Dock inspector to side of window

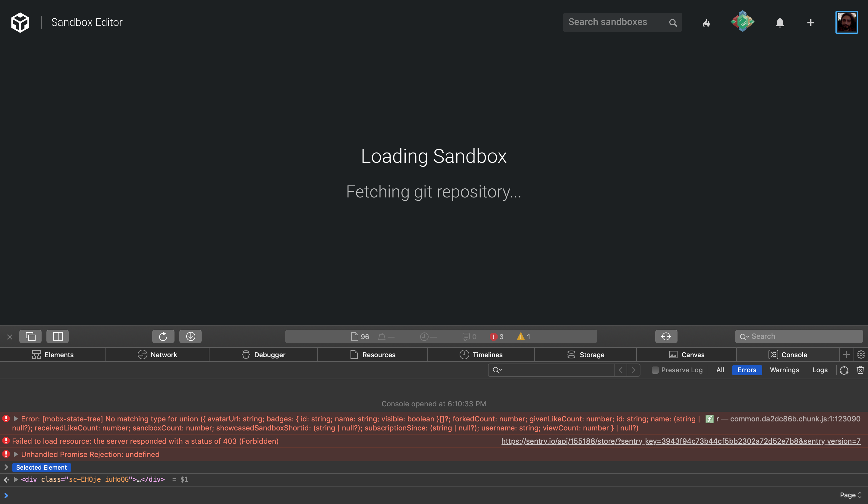[x=58, y=336]
